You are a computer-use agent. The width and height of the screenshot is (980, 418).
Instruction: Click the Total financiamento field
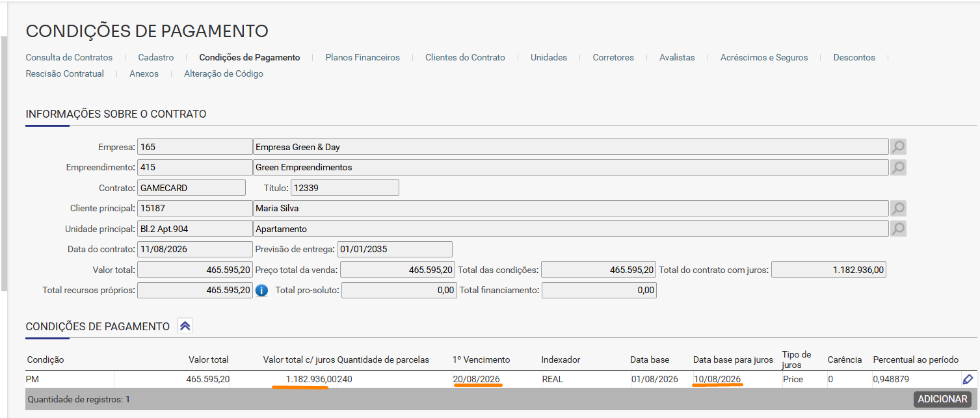coord(599,290)
